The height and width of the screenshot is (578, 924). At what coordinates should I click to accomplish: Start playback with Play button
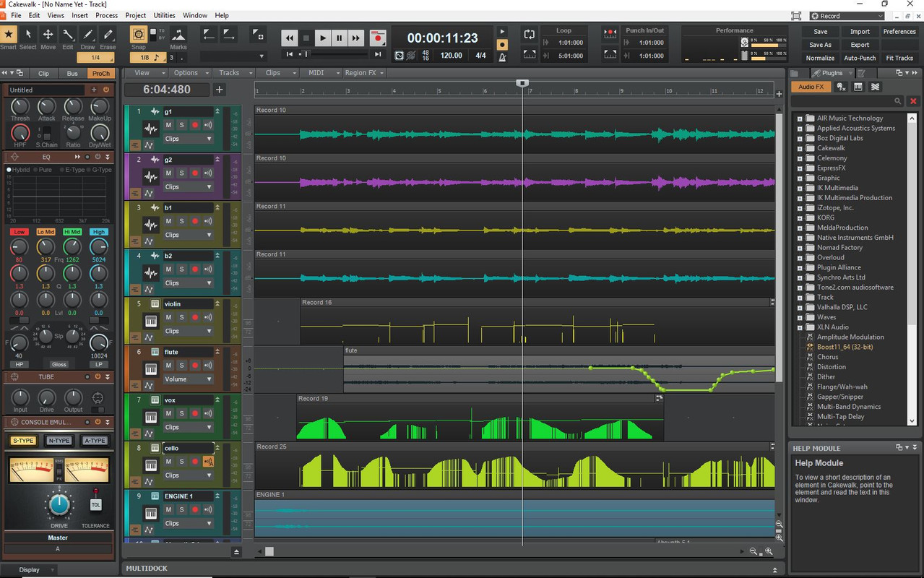click(323, 38)
